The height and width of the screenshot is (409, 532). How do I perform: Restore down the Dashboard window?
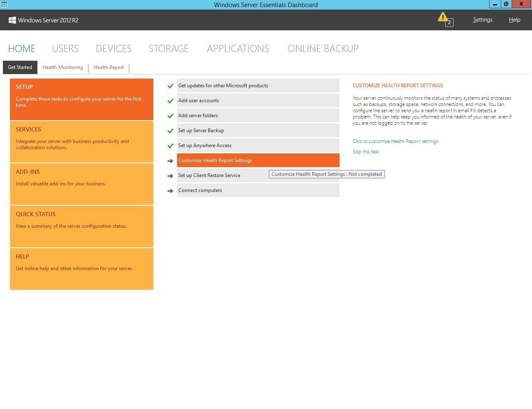tap(506, 4)
